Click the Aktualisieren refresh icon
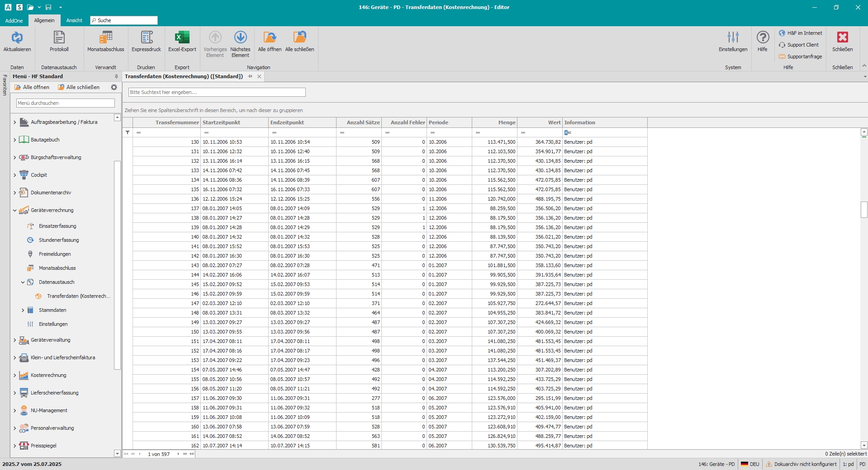Image resolution: width=868 pixels, height=470 pixels. 17,38
